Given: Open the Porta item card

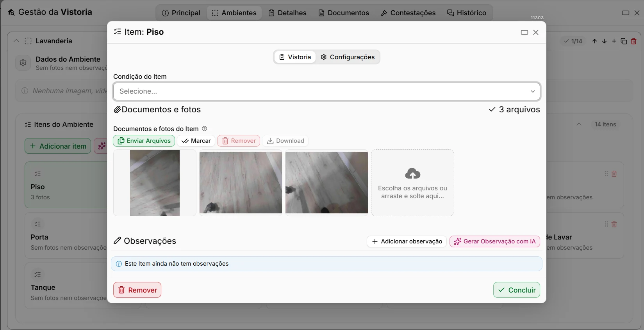Looking at the screenshot, I should (x=66, y=236).
